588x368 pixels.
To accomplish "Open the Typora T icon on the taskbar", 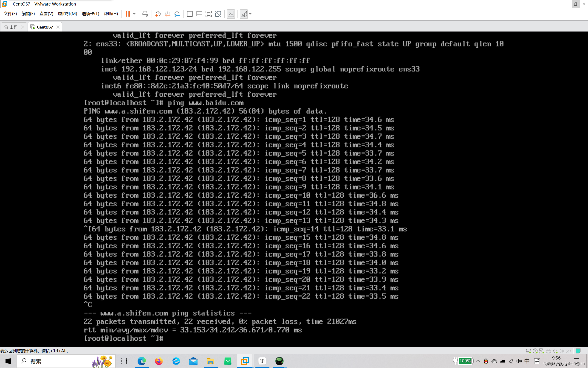I will click(x=262, y=361).
